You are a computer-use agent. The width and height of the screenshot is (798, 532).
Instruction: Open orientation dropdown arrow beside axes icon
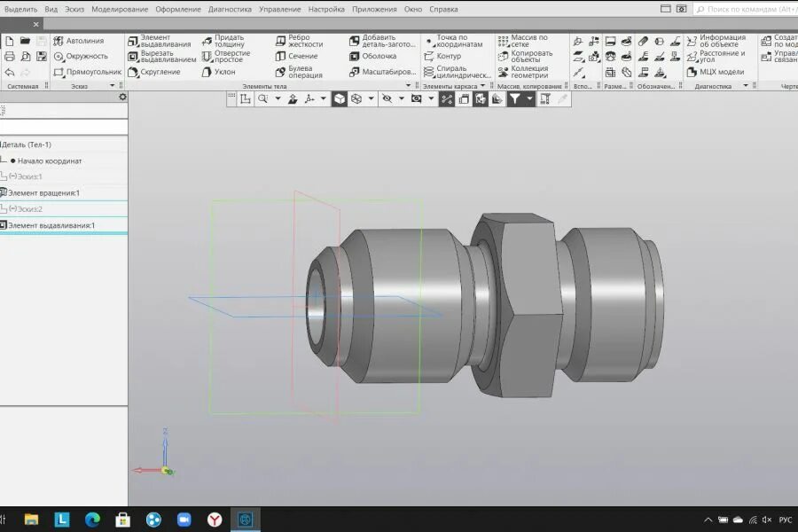coord(323,98)
